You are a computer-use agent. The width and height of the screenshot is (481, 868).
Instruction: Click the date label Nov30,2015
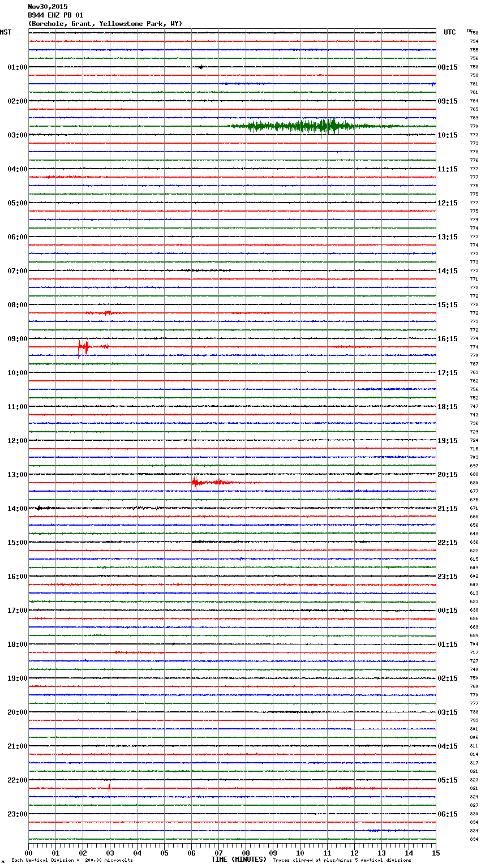48,7
